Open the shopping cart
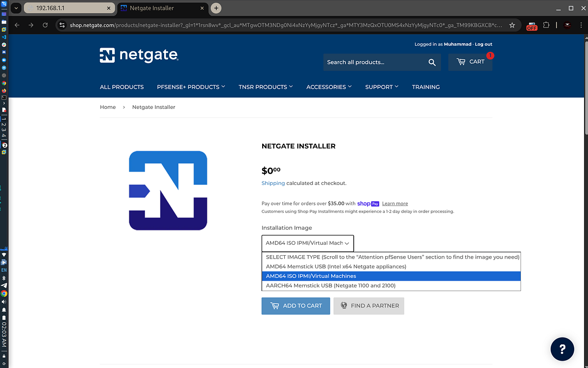The height and width of the screenshot is (368, 588). (x=470, y=62)
